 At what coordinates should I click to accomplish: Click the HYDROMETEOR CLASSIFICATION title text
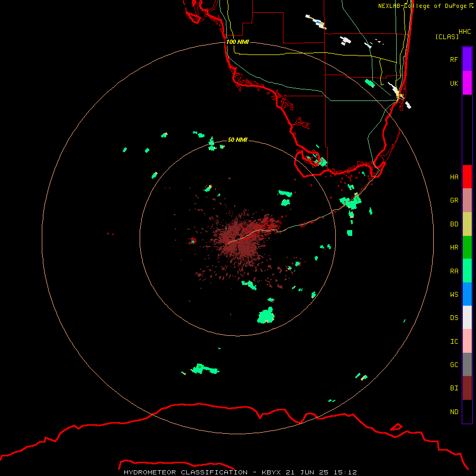(x=186, y=472)
